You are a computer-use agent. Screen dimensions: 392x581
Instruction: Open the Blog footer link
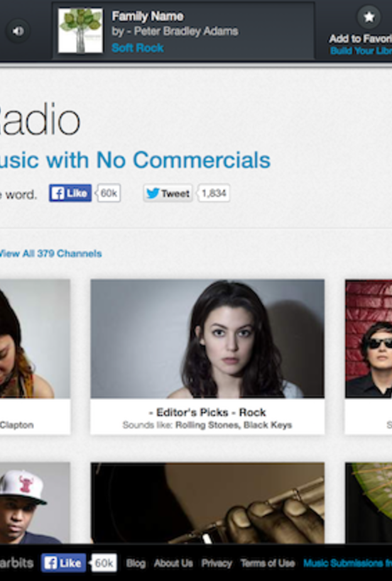click(135, 563)
